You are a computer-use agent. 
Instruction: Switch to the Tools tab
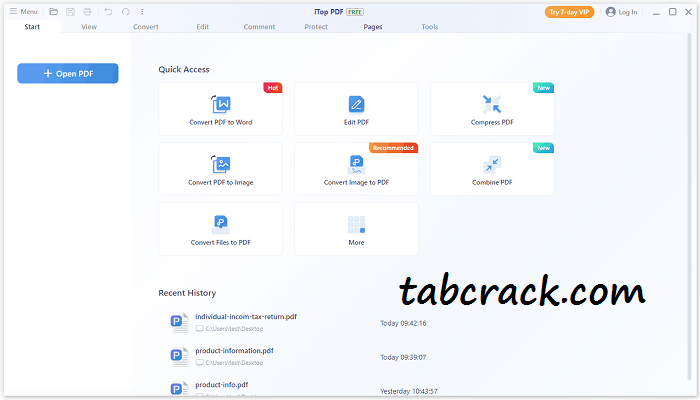pos(429,27)
